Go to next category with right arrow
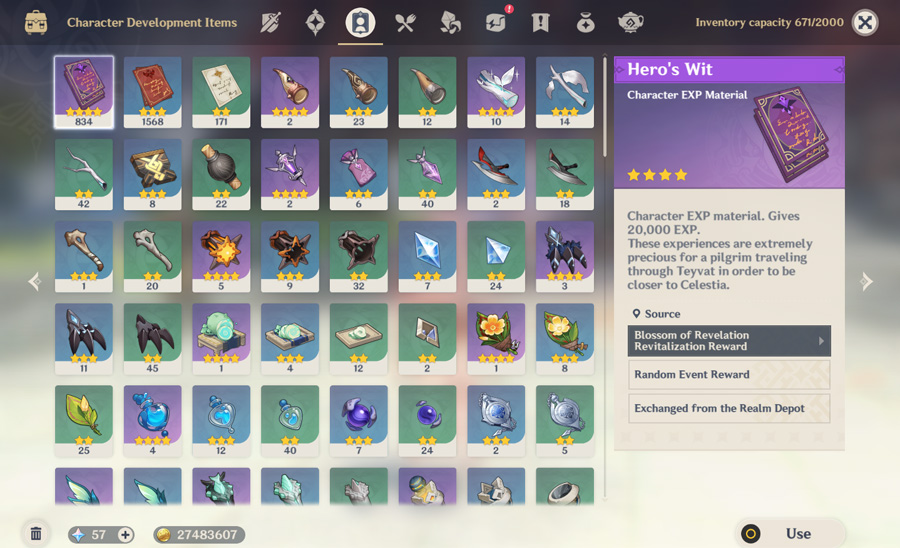This screenshot has height=548, width=900. [867, 281]
